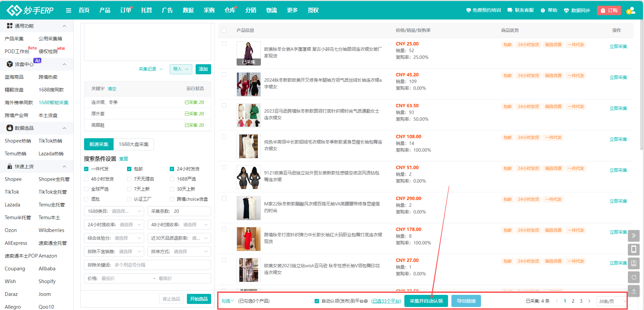This screenshot has width=644, height=310.
Task: Click the back-to-top arrow floating icon
Action: pos(634,291)
